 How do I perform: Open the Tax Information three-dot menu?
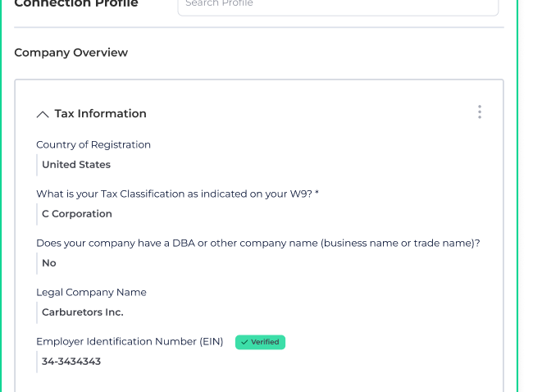pyautogui.click(x=480, y=112)
